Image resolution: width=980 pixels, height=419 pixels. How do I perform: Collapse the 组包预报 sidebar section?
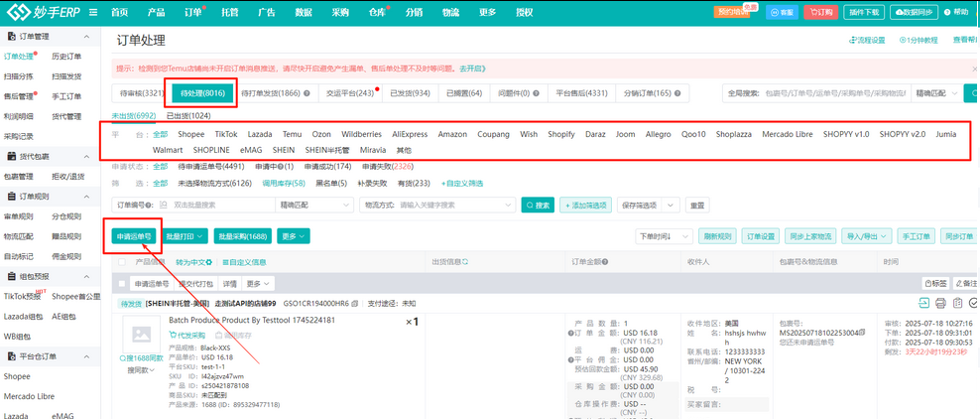[x=86, y=276]
